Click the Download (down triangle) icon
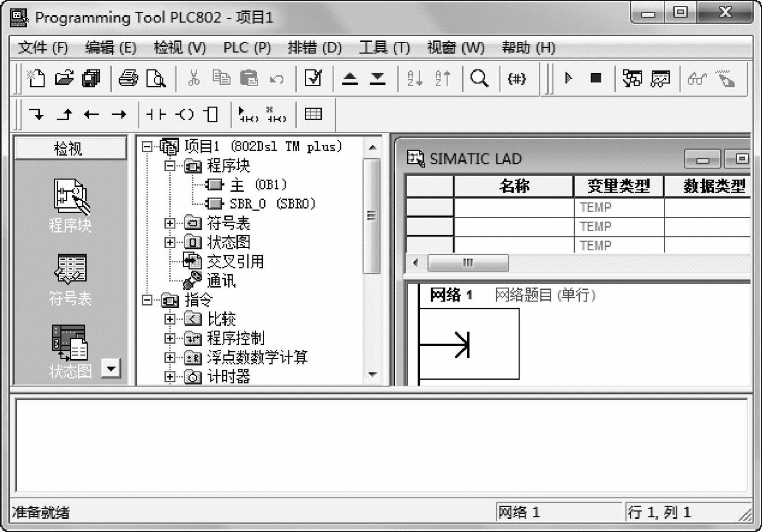 click(378, 79)
